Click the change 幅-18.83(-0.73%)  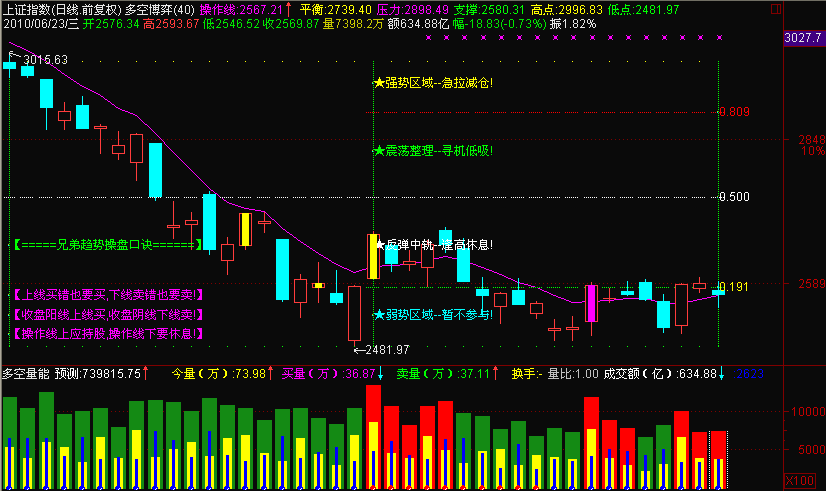[499, 24]
